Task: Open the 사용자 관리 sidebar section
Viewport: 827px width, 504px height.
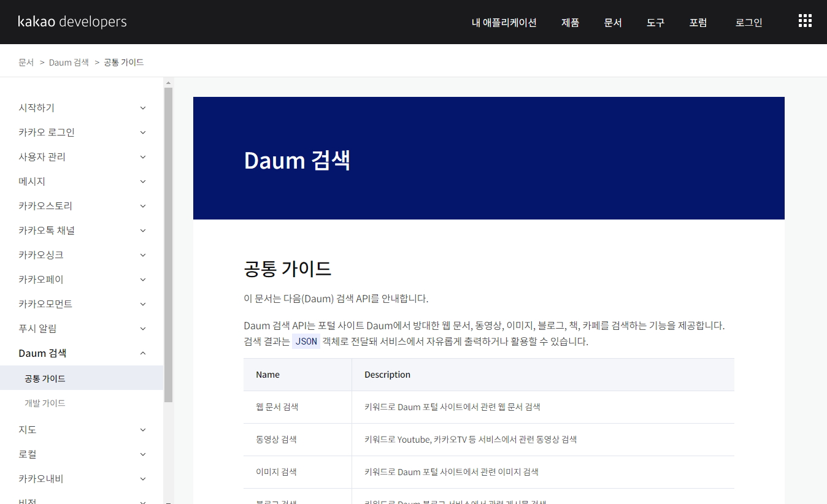Action: click(x=42, y=157)
